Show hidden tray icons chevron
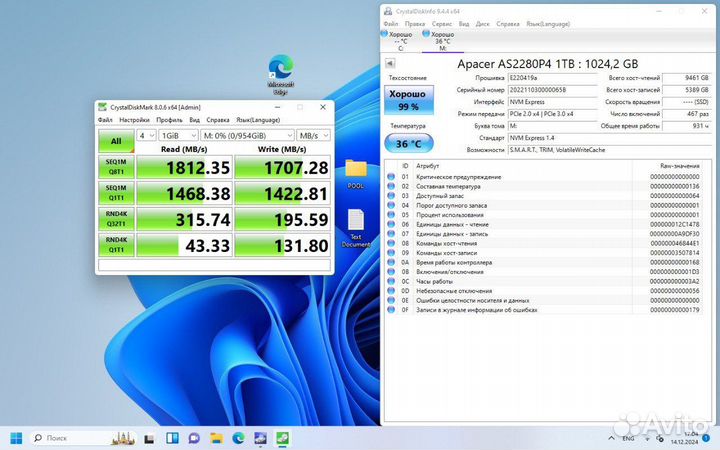The image size is (720, 450). tap(611, 438)
